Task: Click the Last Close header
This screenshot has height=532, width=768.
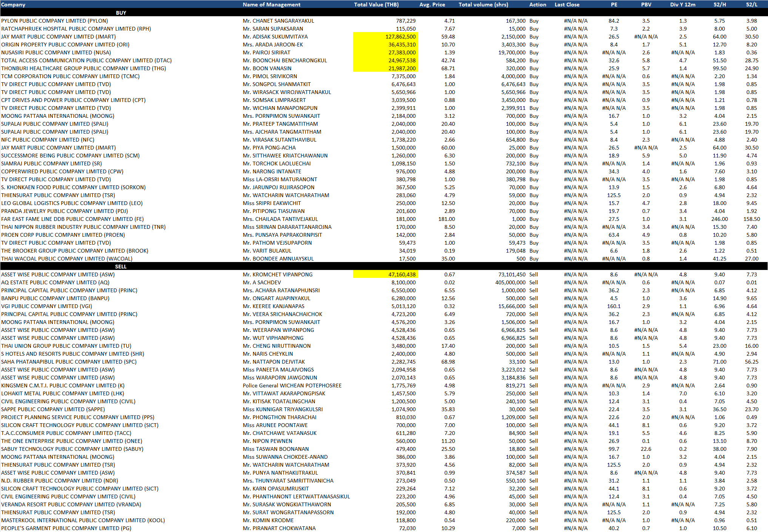Action: click(567, 5)
